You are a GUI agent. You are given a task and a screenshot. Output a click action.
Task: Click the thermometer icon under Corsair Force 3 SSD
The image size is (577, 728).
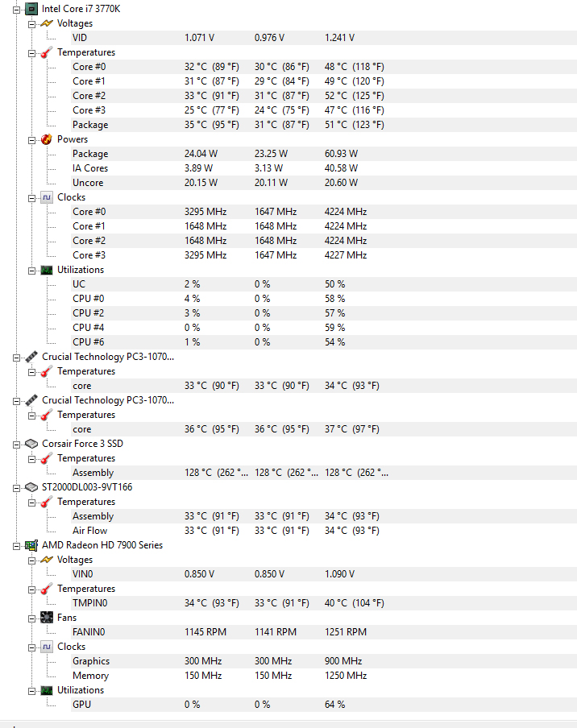tap(47, 458)
